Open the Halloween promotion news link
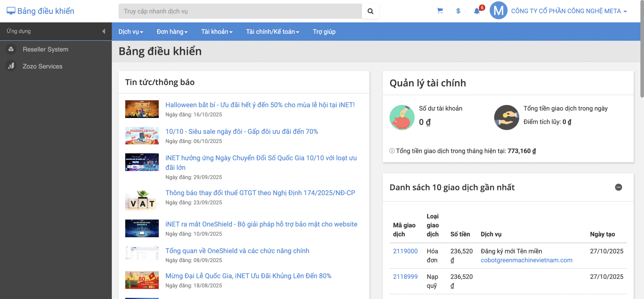The width and height of the screenshot is (644, 299). [260, 105]
